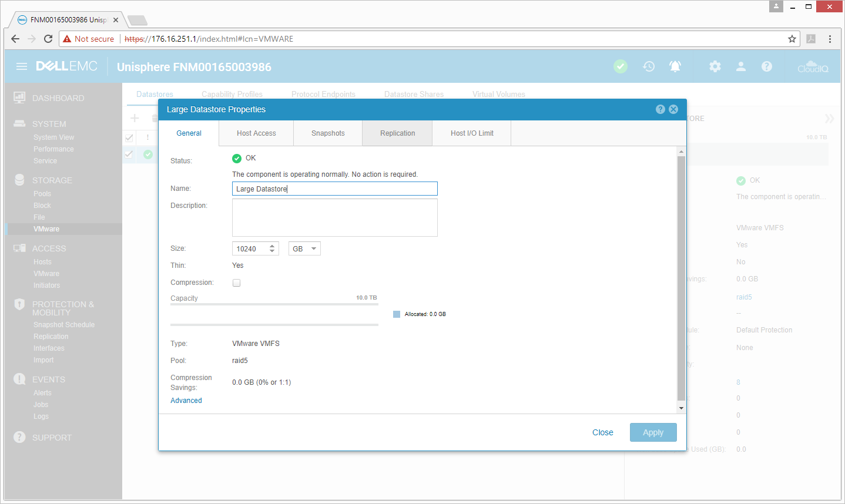845x504 pixels.
Task: Open the Chrome three-dot menu
Action: pyautogui.click(x=830, y=39)
